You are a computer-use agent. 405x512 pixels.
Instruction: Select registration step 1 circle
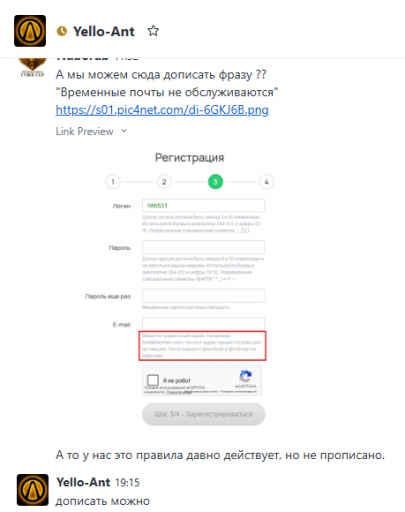click(113, 182)
